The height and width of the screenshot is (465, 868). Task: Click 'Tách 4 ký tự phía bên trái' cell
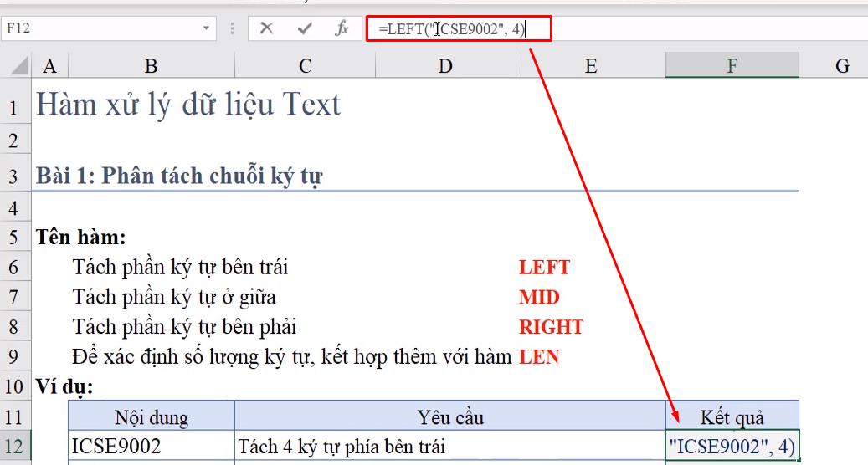click(450, 446)
